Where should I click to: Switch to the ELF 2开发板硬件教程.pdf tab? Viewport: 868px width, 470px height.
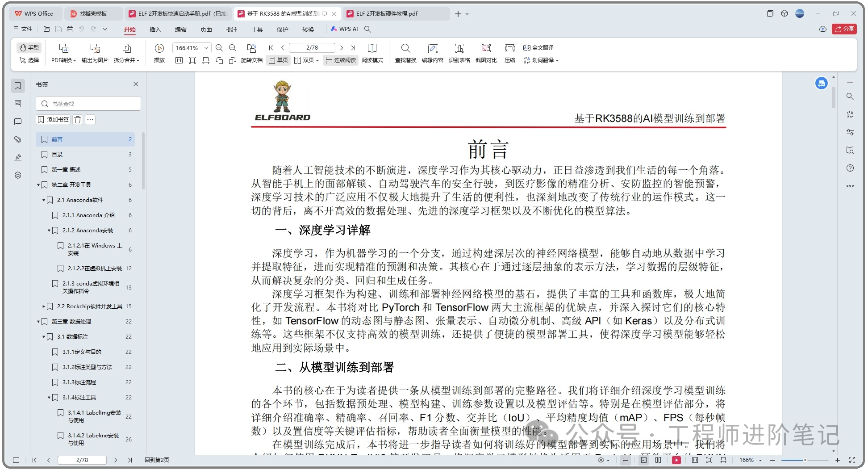tap(387, 14)
